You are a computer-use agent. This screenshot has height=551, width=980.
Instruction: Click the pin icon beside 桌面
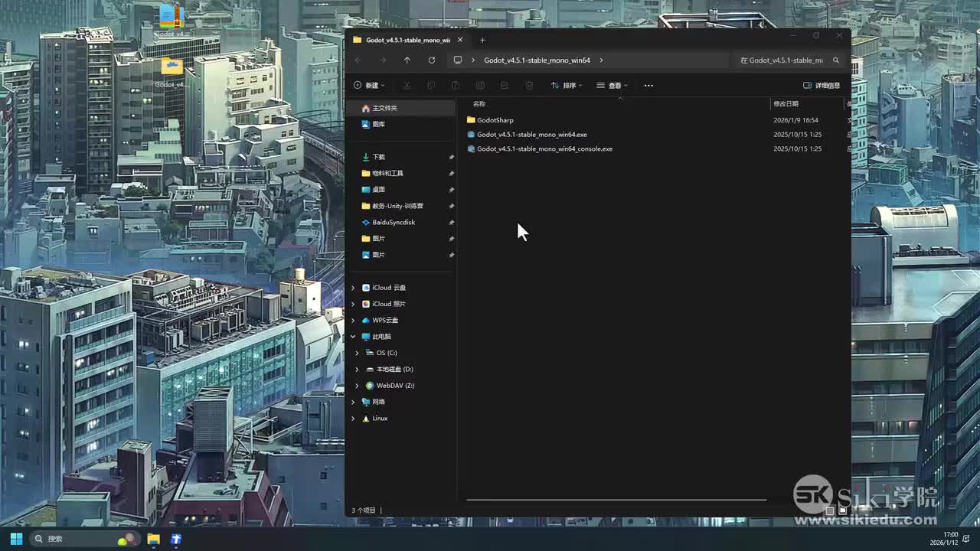451,190
